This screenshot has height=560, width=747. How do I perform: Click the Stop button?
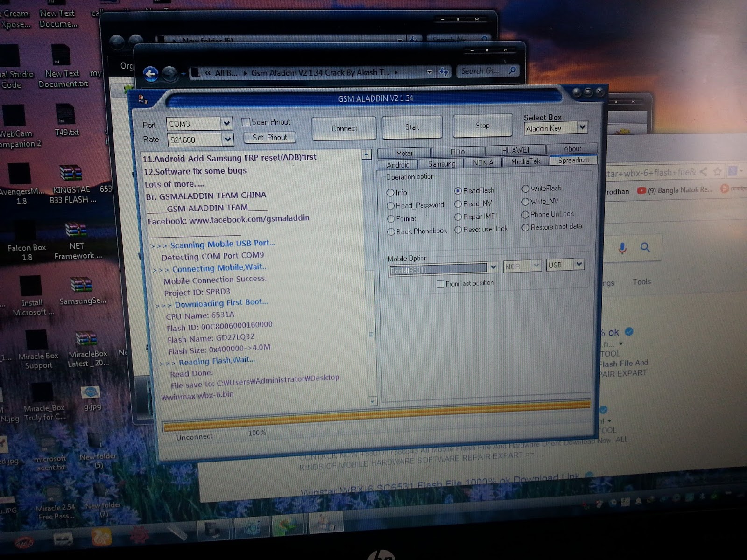[482, 126]
